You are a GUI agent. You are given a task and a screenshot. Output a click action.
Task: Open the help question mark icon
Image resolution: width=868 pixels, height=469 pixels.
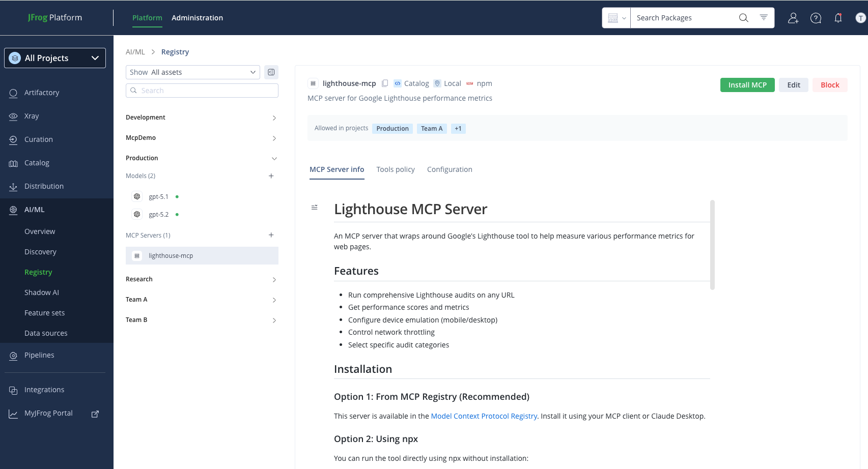[816, 18]
